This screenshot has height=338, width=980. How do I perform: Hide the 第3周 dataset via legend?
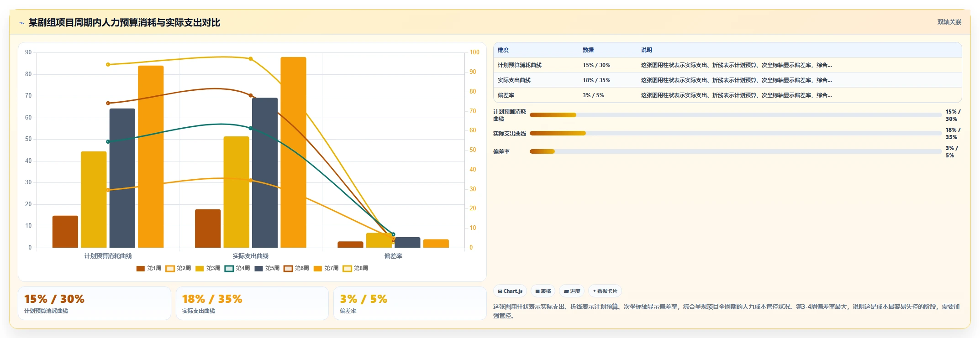coord(208,268)
